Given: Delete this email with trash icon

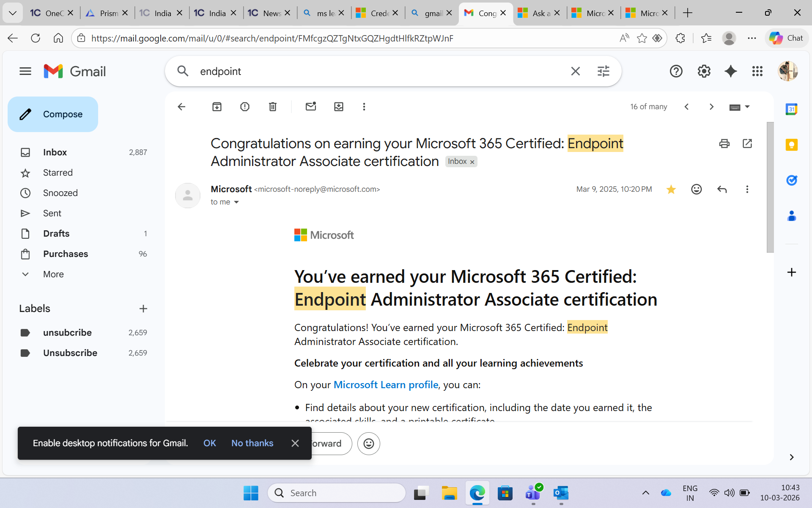Looking at the screenshot, I should click(273, 107).
